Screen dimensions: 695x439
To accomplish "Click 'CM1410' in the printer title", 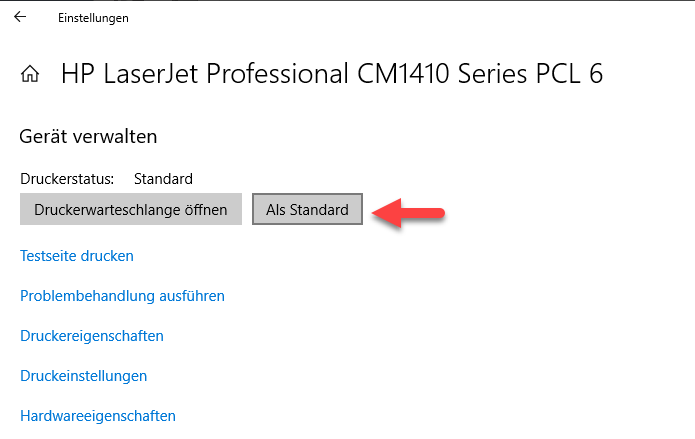I will coord(419,74).
